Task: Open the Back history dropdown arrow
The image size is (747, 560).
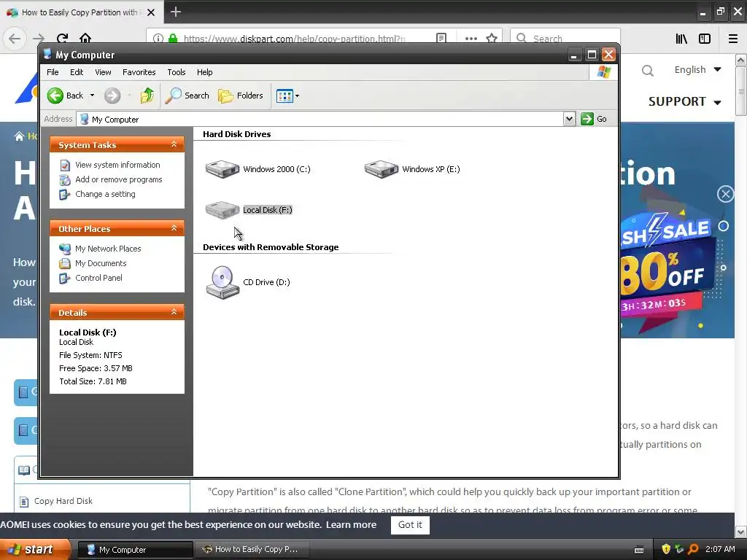Action: click(x=93, y=96)
